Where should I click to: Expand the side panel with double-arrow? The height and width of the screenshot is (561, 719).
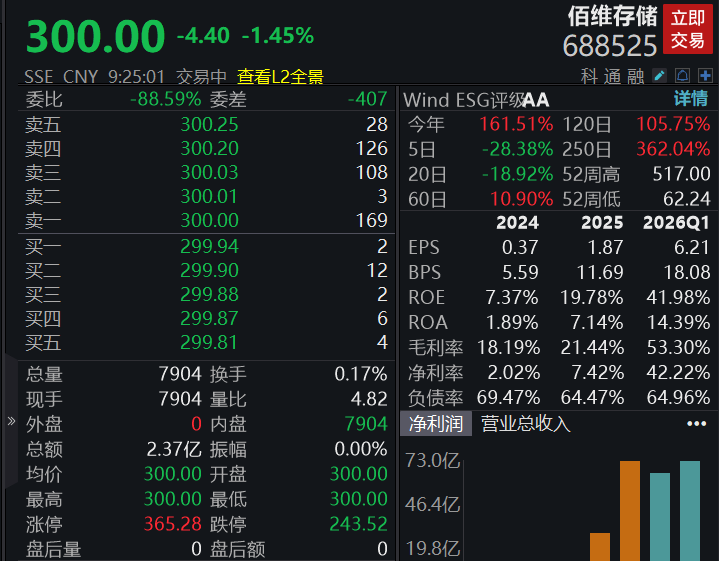[11, 421]
